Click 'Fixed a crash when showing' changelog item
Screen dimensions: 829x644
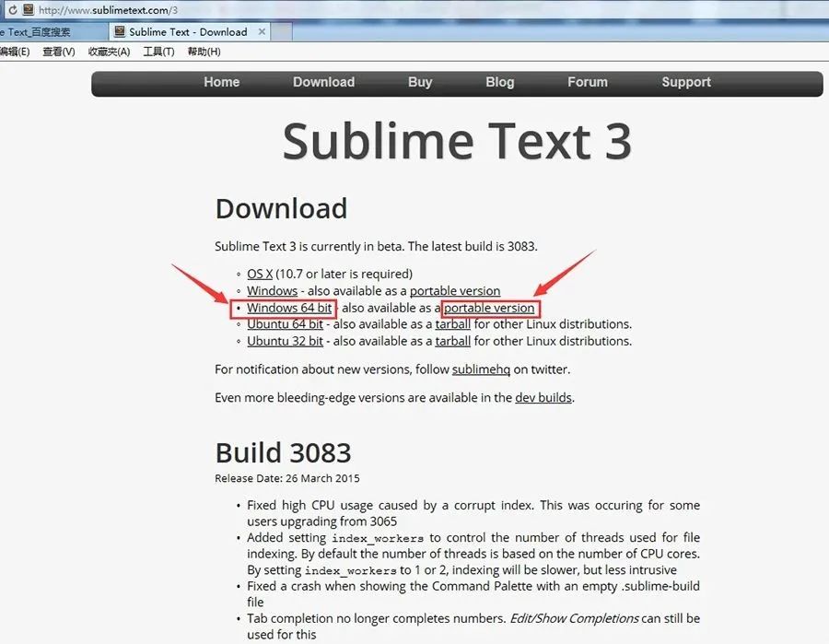coord(473,593)
